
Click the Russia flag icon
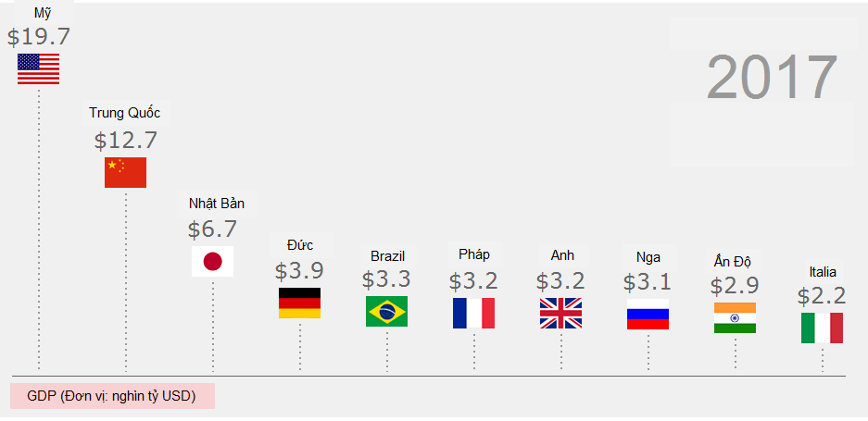[x=648, y=315]
